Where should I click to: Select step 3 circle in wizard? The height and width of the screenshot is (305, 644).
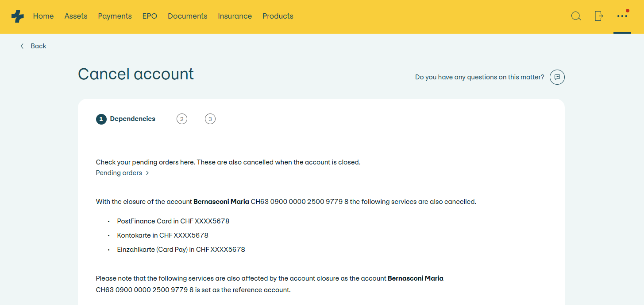click(x=210, y=119)
